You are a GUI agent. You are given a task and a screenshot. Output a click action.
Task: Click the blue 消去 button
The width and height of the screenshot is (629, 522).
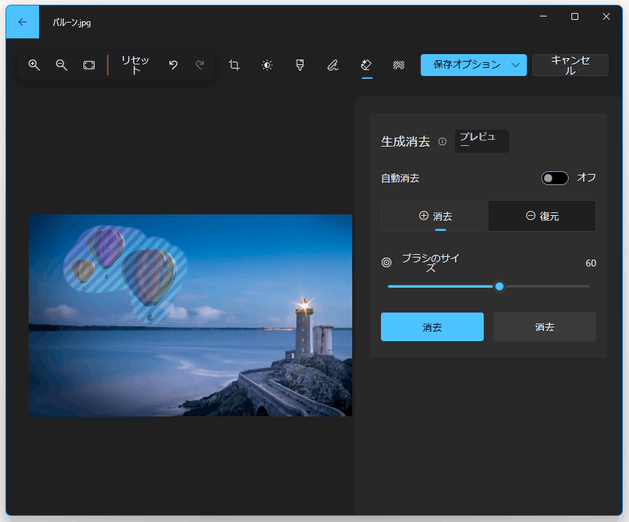[x=432, y=327]
